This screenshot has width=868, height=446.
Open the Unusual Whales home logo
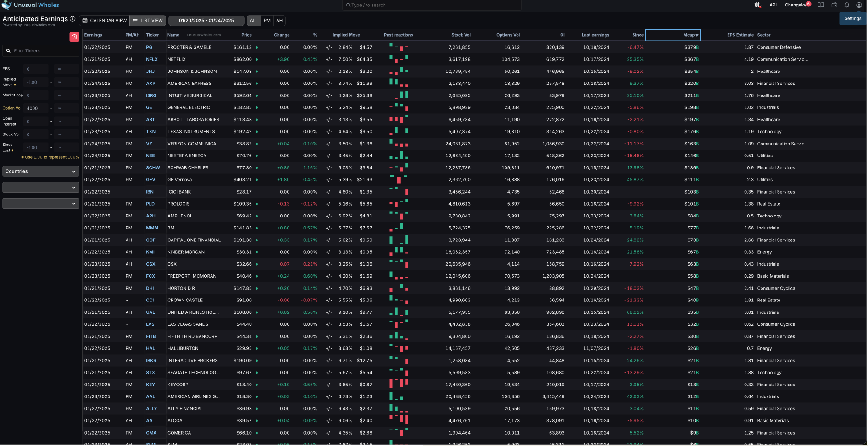(x=30, y=5)
